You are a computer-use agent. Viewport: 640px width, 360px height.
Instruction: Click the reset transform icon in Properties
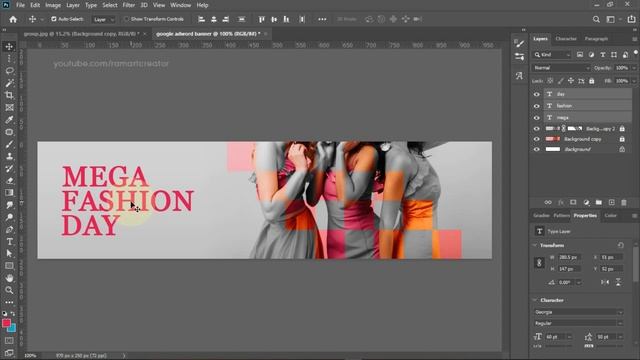[620, 245]
